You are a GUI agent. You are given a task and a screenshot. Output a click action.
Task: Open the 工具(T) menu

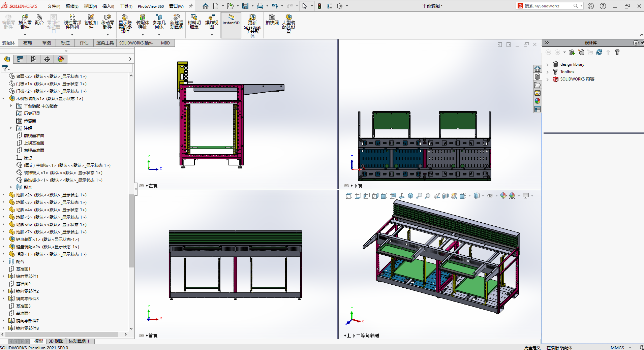click(x=126, y=6)
